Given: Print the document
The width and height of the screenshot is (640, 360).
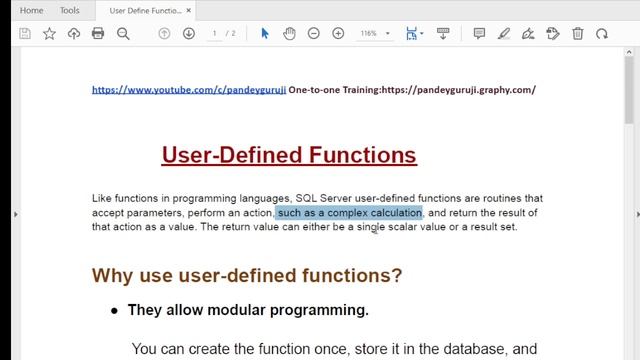Looking at the screenshot, I should (x=98, y=33).
